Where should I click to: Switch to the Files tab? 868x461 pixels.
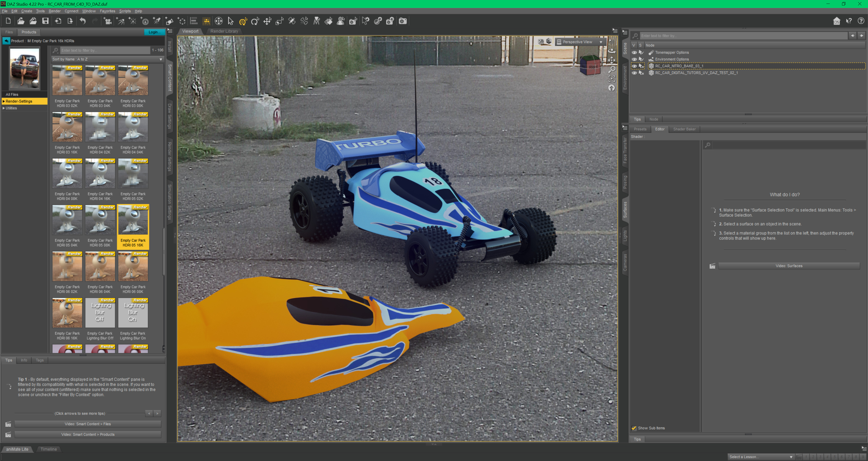click(9, 32)
